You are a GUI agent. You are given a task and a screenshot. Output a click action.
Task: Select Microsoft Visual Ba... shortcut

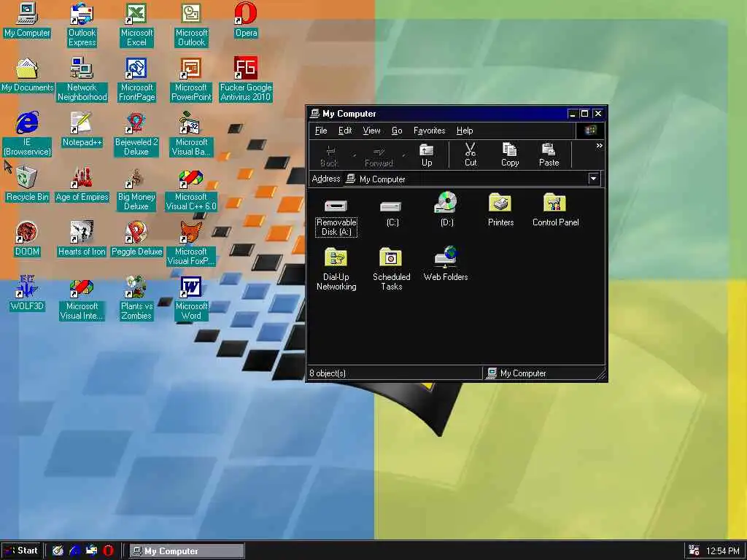pyautogui.click(x=191, y=135)
